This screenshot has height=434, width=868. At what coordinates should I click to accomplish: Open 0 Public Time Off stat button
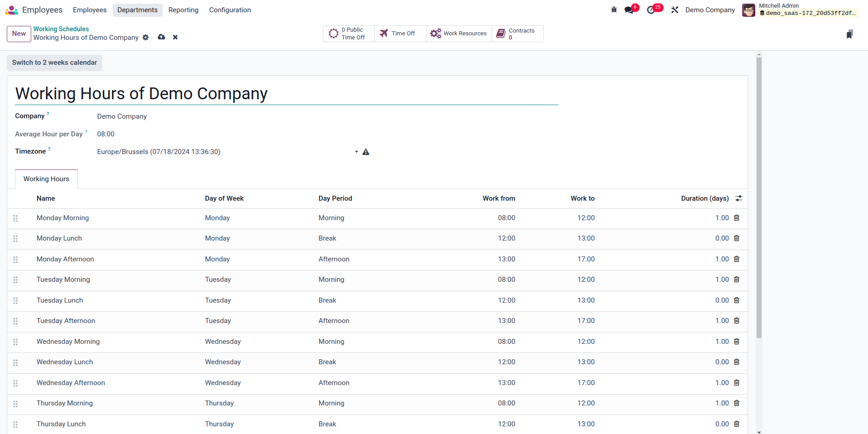click(349, 34)
